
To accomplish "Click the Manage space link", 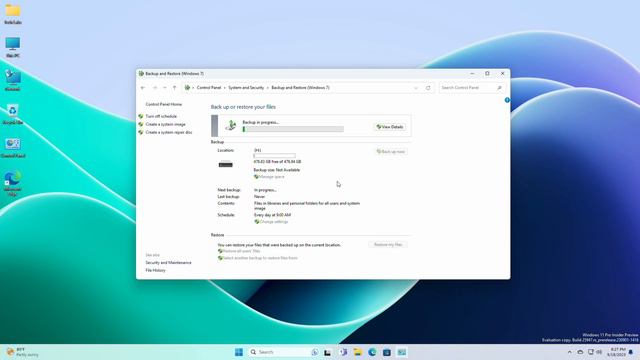I will click(272, 177).
